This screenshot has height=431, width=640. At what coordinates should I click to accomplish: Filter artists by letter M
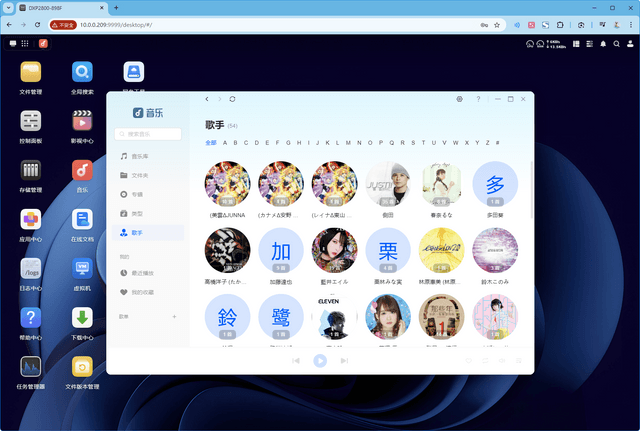(348, 143)
